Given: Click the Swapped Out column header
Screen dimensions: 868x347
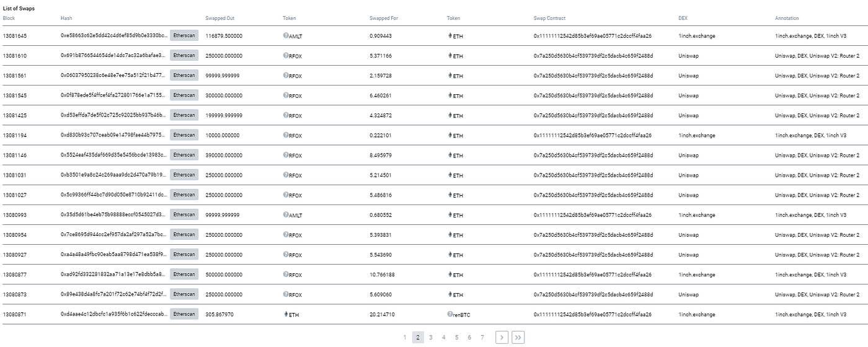Looking at the screenshot, I should [220, 19].
